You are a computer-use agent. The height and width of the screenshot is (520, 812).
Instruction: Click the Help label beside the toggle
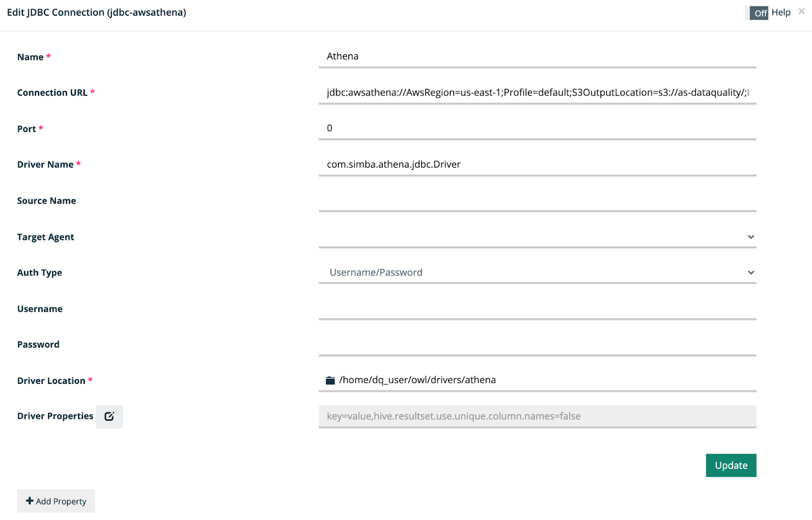pyautogui.click(x=781, y=12)
